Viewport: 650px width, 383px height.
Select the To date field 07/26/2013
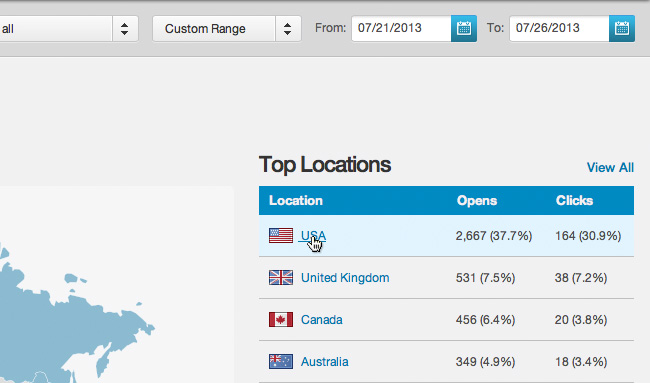[x=559, y=29]
